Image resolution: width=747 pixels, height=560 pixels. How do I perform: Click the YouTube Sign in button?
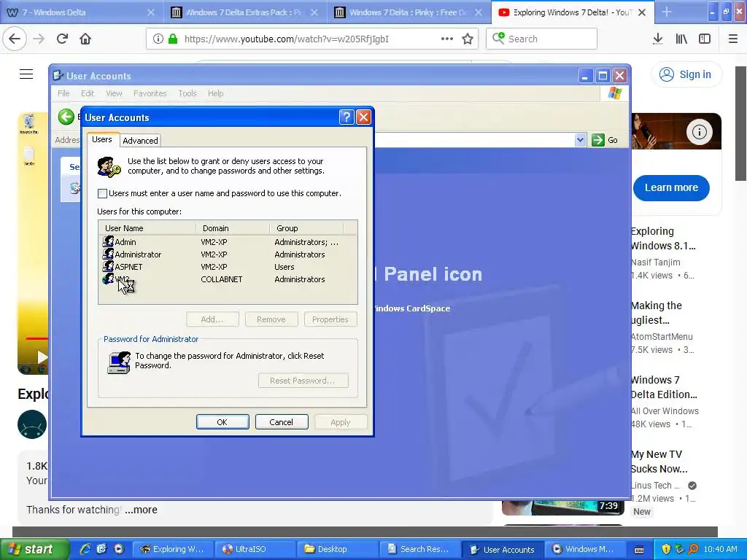pos(686,74)
